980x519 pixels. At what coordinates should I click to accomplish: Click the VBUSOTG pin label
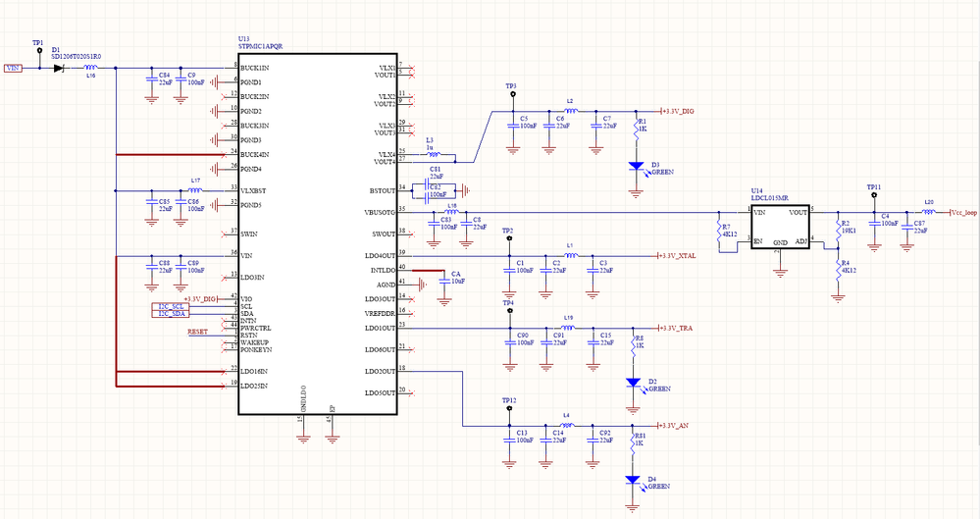tap(380, 213)
